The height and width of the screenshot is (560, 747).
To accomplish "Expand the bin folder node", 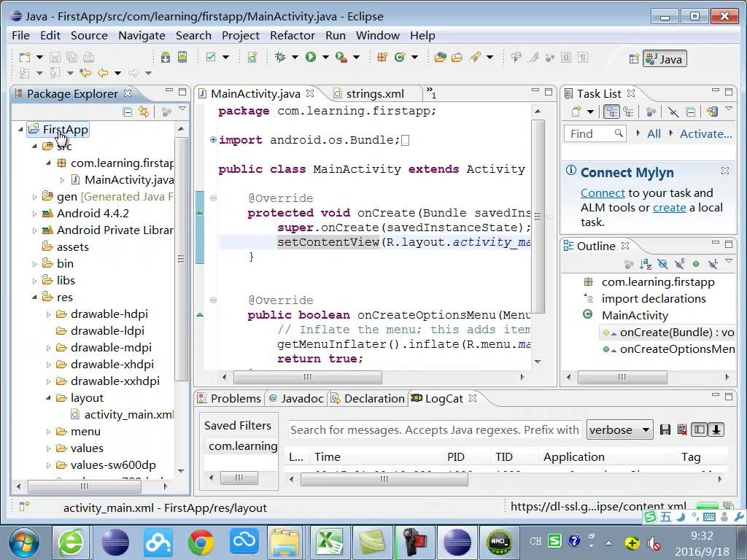I will (34, 264).
